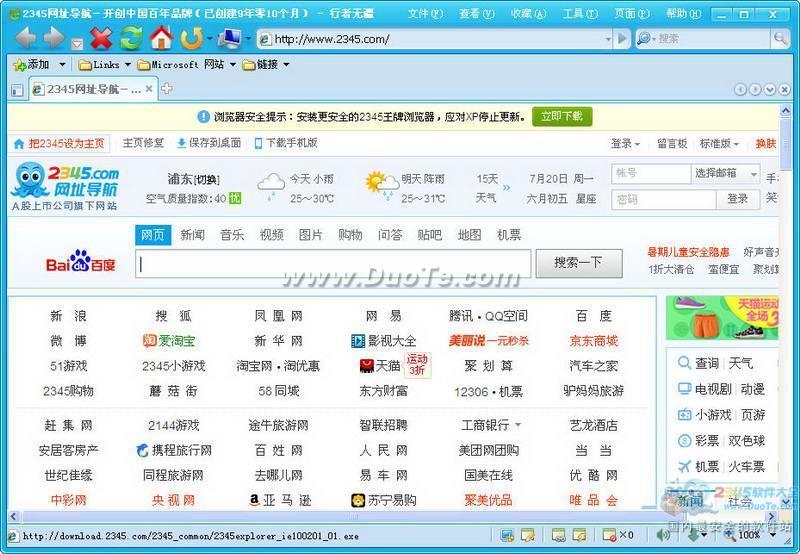Open the 登录 dropdown in page header

point(626,144)
